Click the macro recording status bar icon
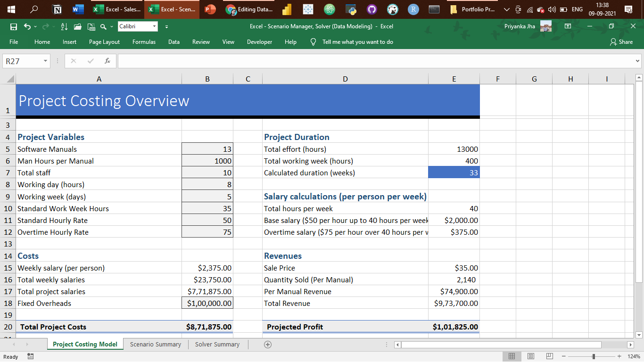This screenshot has height=362, width=644. [x=31, y=357]
